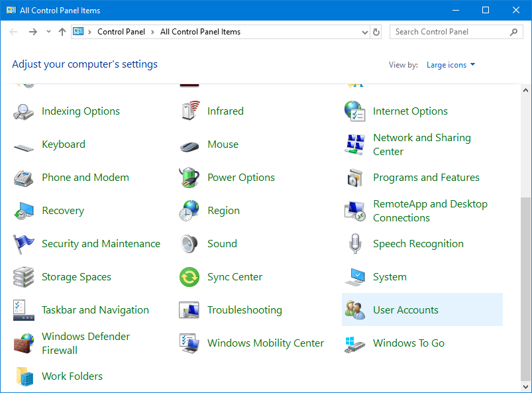Open the Power Options battery icon
The width and height of the screenshot is (532, 393).
tap(189, 177)
